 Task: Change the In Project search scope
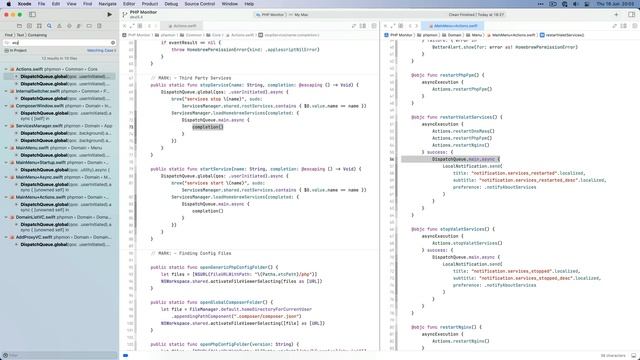click(16, 50)
